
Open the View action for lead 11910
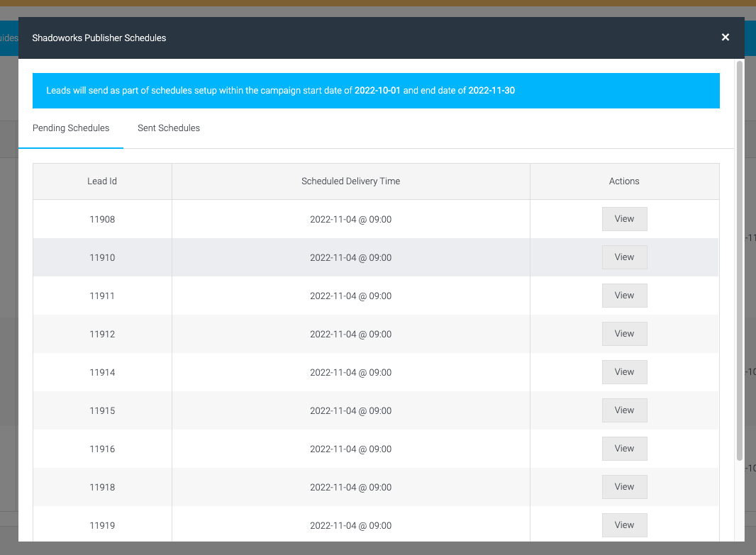pos(624,257)
